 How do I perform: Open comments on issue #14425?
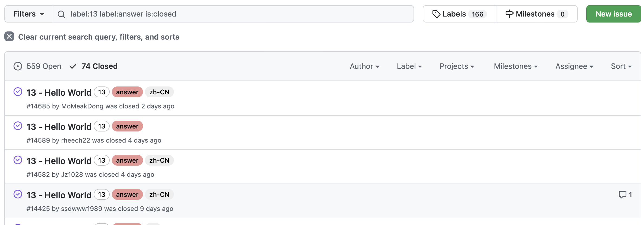pos(625,194)
